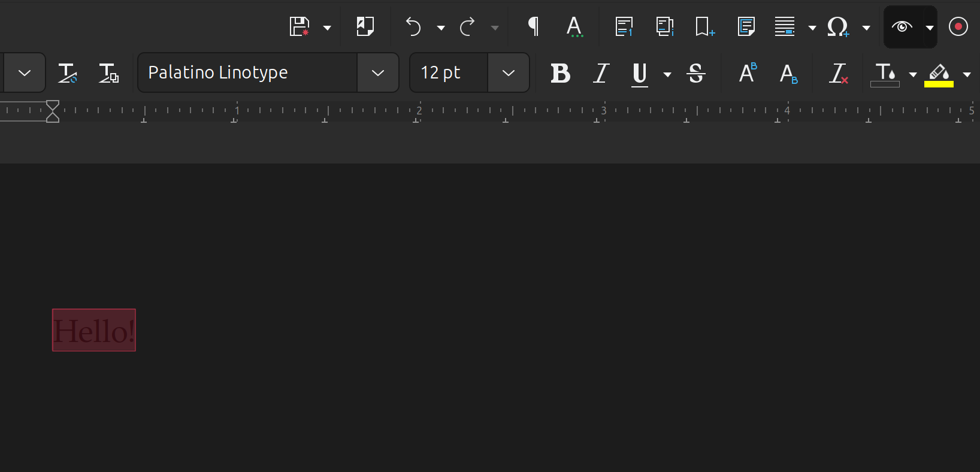Image resolution: width=980 pixels, height=472 pixels.
Task: Click the Insert field icon
Action: [x=785, y=27]
